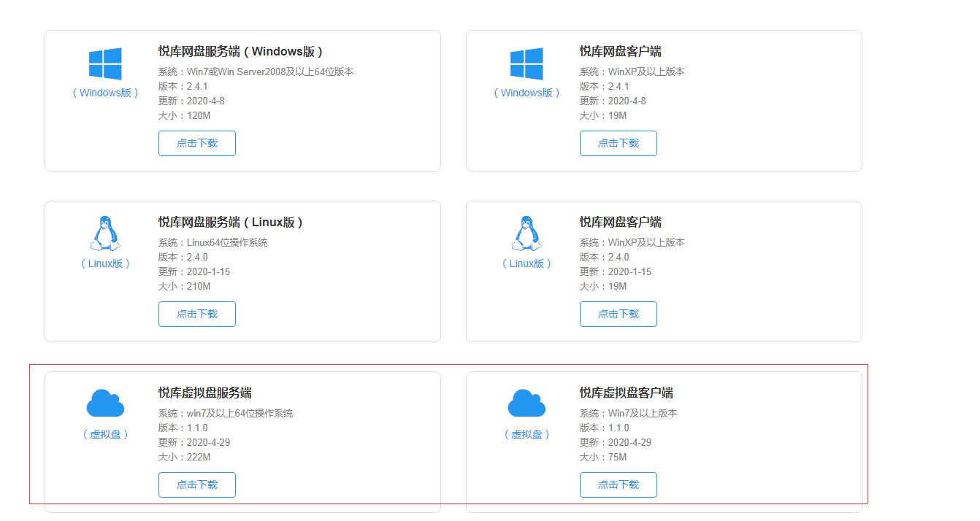Click the cloud icon on 悦库虚拟盘客户端 card
This screenshot has height=521, width=980.
pos(527,403)
